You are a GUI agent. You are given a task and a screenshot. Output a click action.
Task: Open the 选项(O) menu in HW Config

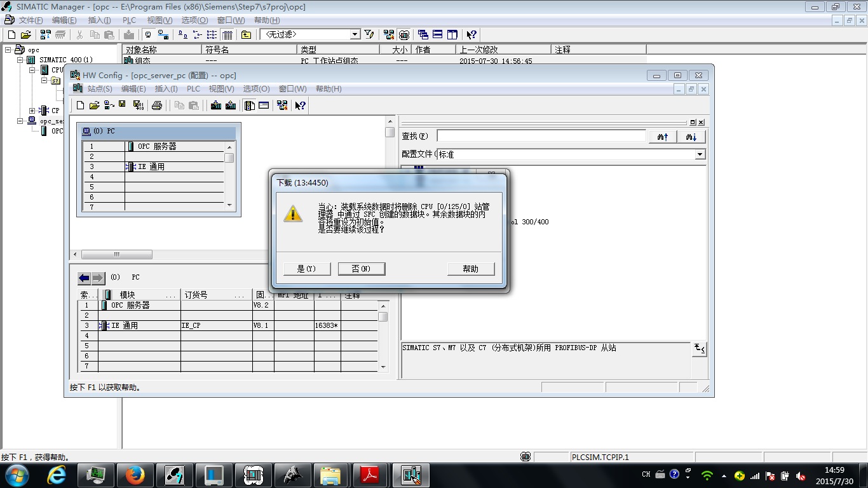(256, 89)
